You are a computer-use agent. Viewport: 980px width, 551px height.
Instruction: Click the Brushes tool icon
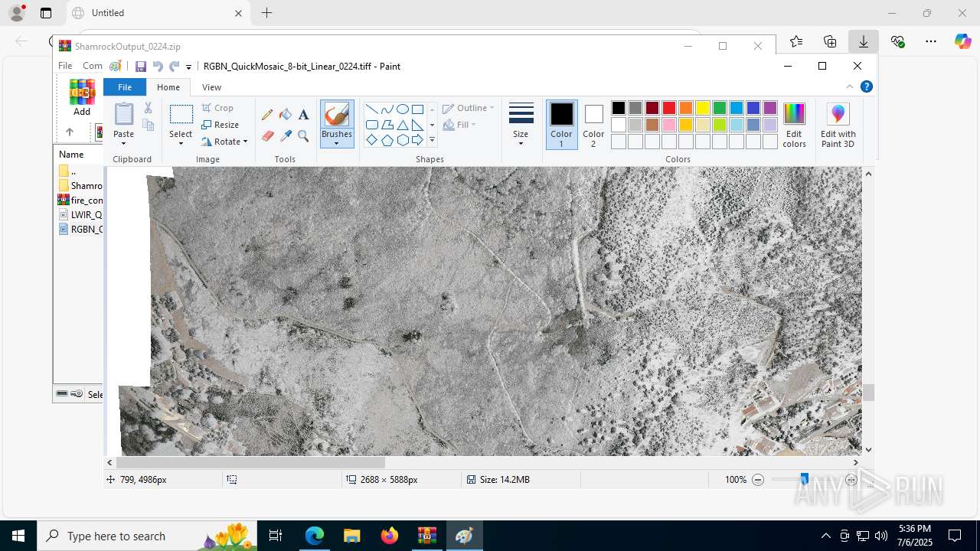coord(337,115)
